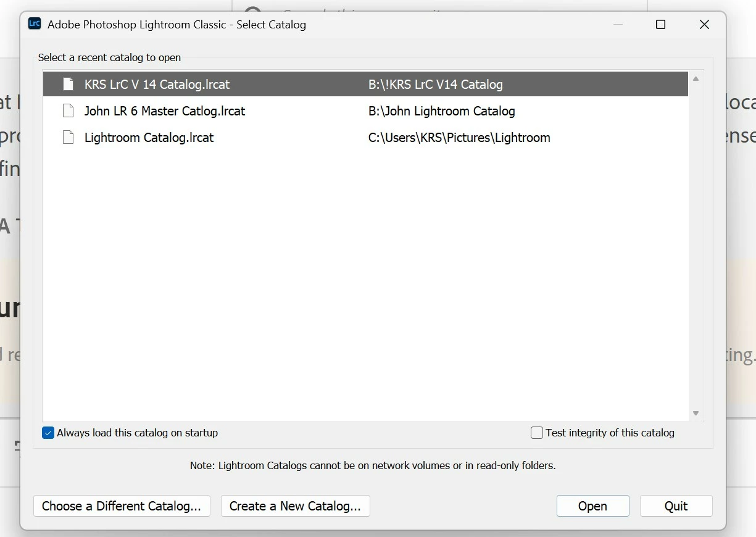Select KRS LrC V 14 Catalog.lrcat
The image size is (756, 537).
tap(365, 84)
